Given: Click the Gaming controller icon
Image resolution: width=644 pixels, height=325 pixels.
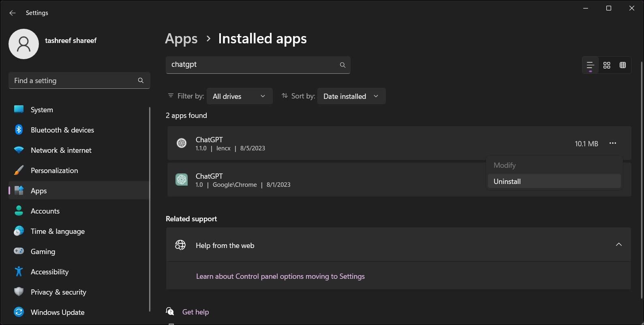Looking at the screenshot, I should (x=19, y=251).
